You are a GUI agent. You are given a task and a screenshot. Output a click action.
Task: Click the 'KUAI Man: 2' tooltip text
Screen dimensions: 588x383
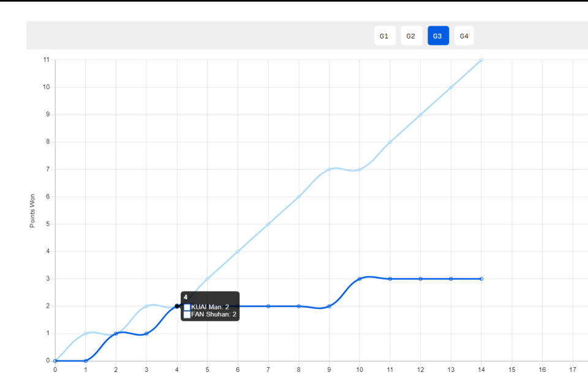[210, 307]
